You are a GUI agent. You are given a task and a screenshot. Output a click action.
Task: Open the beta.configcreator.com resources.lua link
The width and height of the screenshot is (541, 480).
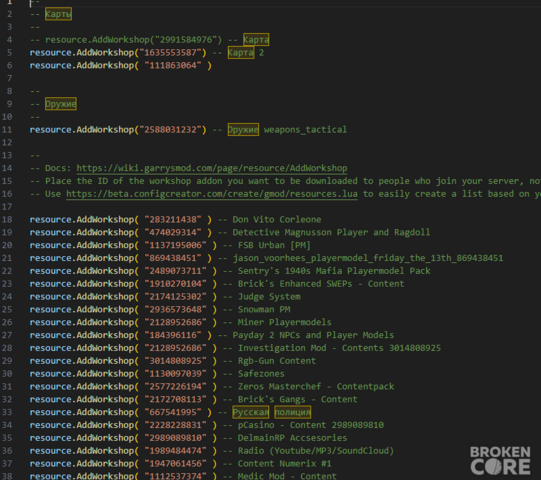tap(212, 194)
